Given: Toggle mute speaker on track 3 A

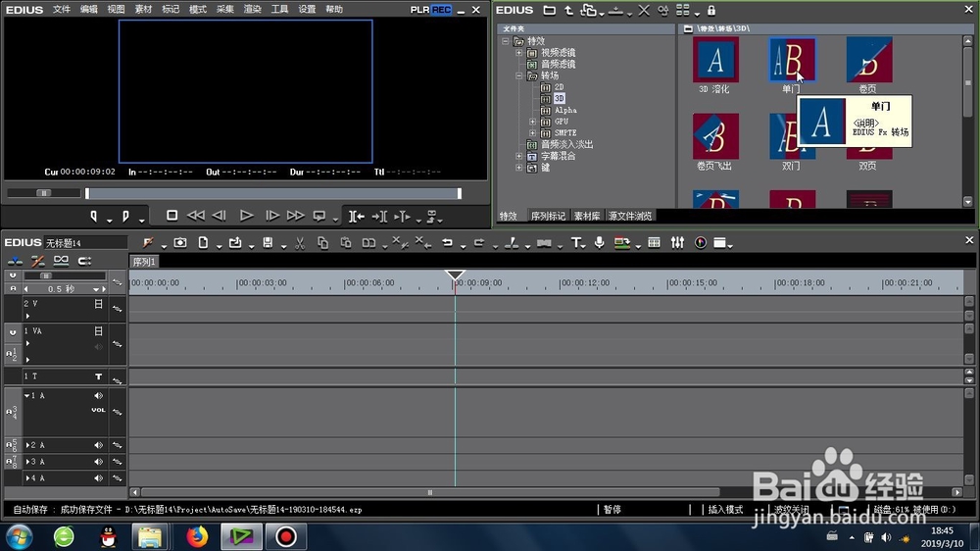Looking at the screenshot, I should 98,462.
